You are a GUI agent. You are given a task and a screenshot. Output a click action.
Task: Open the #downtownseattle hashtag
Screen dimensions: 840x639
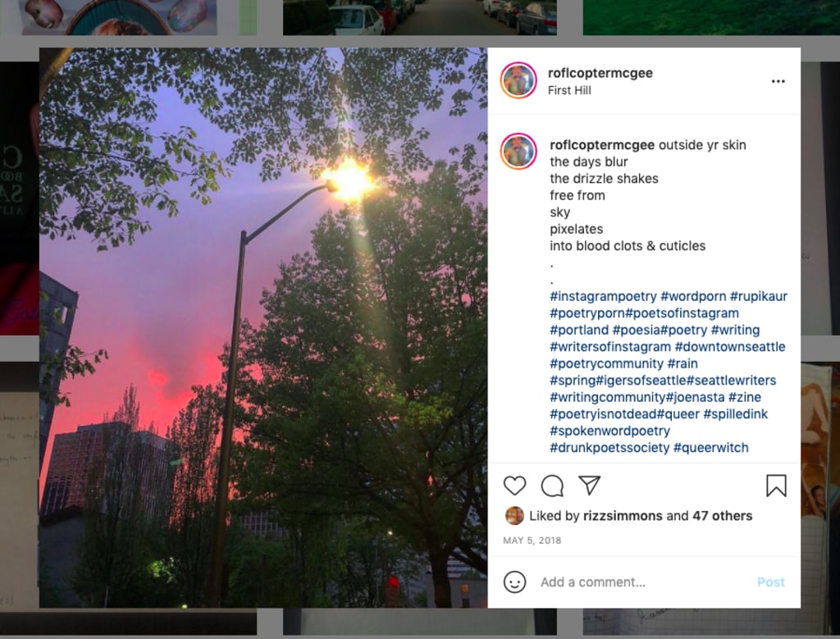[729, 346]
